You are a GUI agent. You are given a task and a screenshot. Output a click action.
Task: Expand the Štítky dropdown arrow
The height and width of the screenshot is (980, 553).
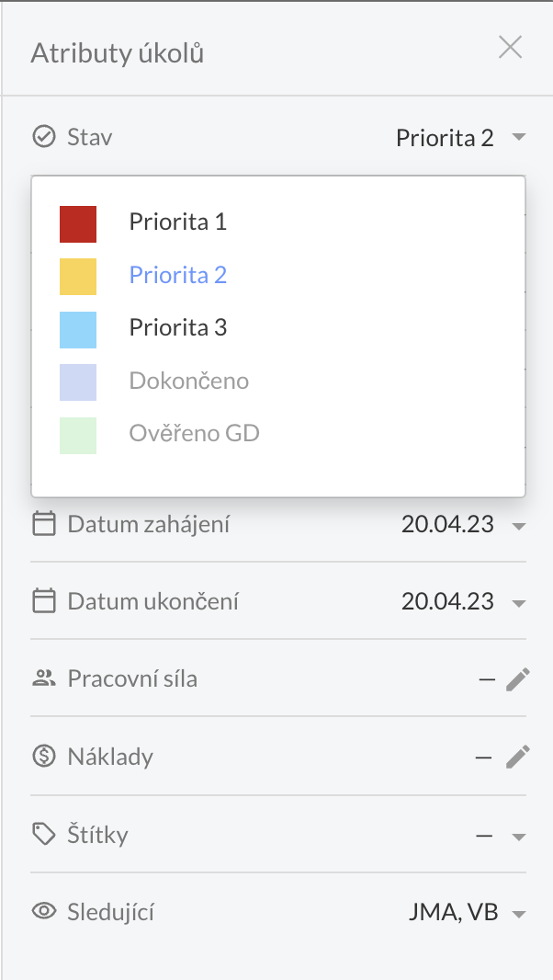pyautogui.click(x=518, y=837)
